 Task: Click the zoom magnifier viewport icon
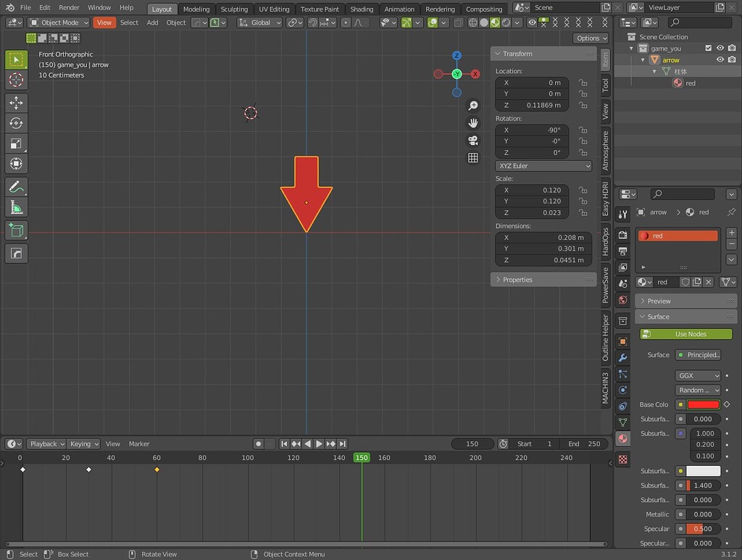click(472, 106)
